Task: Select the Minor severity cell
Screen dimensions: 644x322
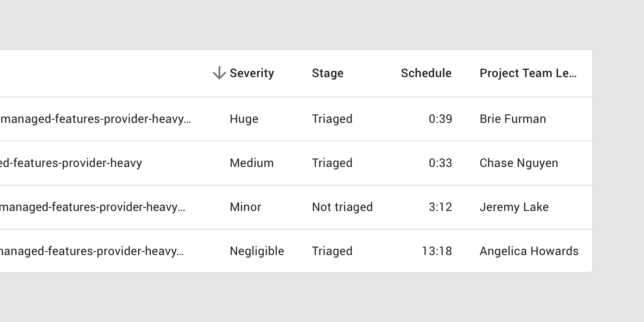Action: [245, 207]
